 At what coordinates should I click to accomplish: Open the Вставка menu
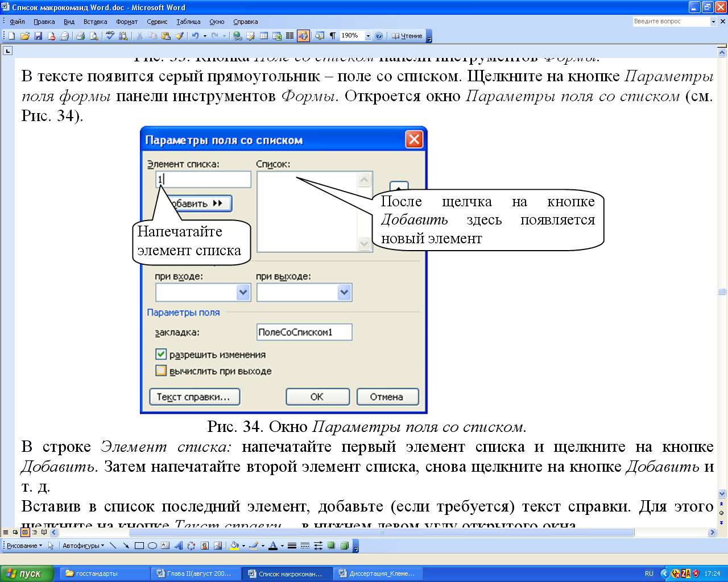coord(95,22)
